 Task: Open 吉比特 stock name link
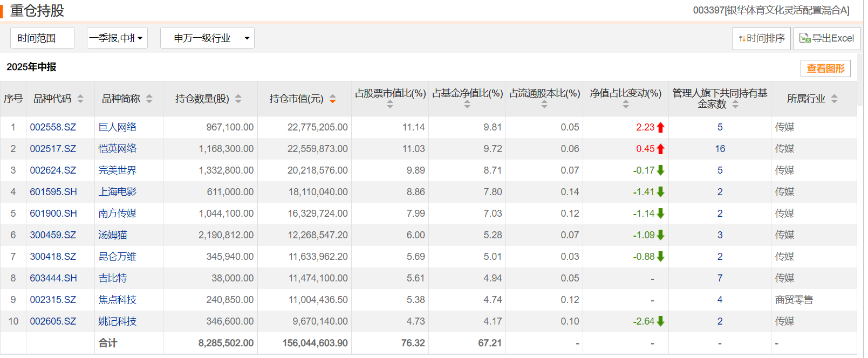coord(113,278)
